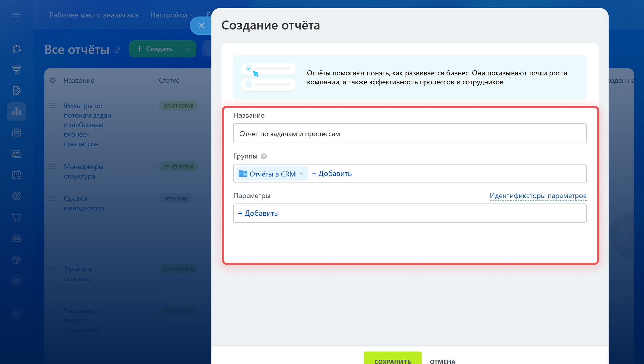Click the Название text input field
This screenshot has width=644, height=364.
click(x=410, y=133)
